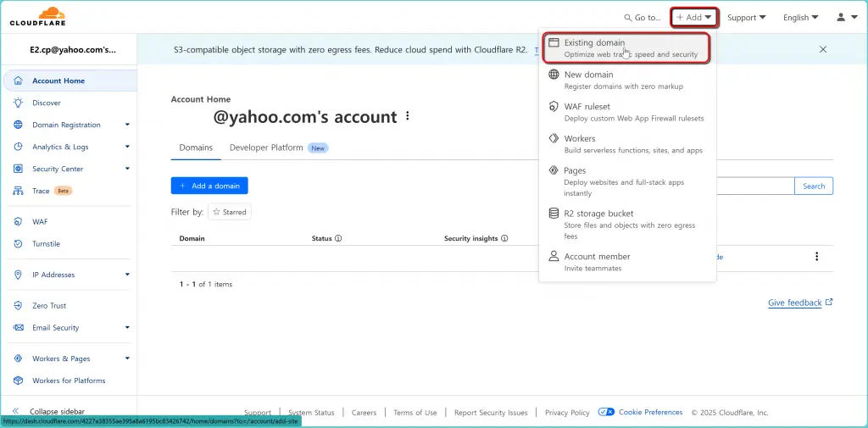The image size is (868, 428).
Task: Click the Discover lightbulb icon
Action: pos(19,103)
